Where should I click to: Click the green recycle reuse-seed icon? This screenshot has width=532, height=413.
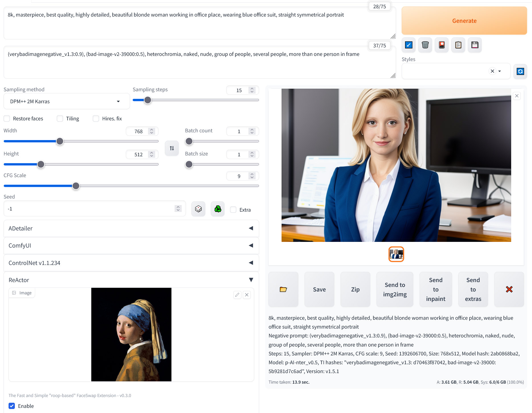point(218,209)
